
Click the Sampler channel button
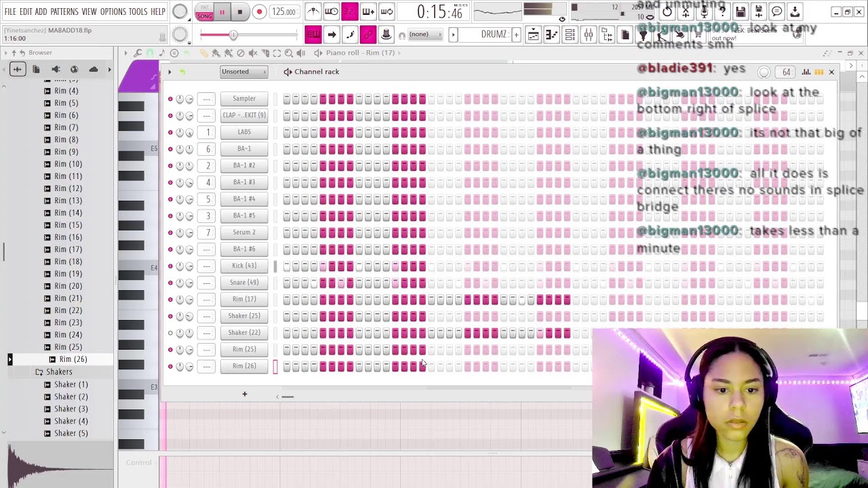tap(244, 99)
